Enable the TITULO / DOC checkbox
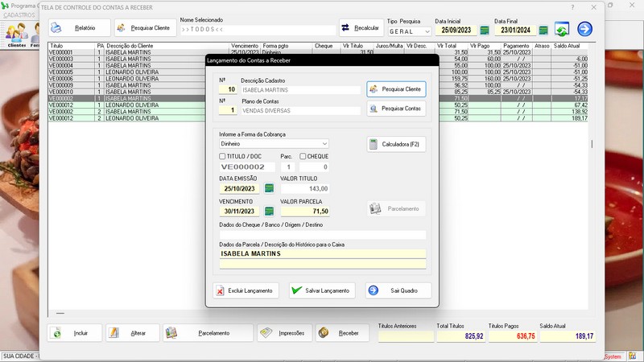The height and width of the screenshot is (362, 644). (x=223, y=156)
